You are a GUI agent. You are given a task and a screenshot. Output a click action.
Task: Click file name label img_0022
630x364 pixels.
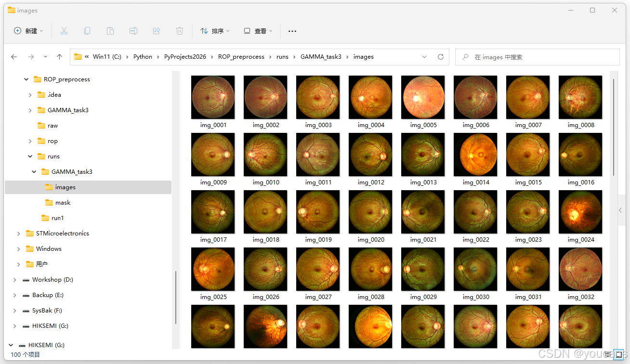476,240
